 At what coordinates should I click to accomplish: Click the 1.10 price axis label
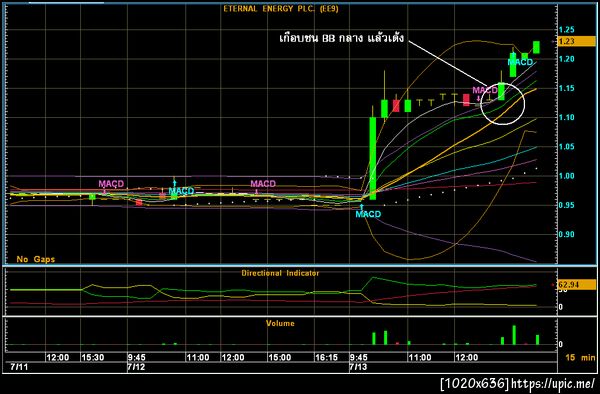(x=566, y=117)
